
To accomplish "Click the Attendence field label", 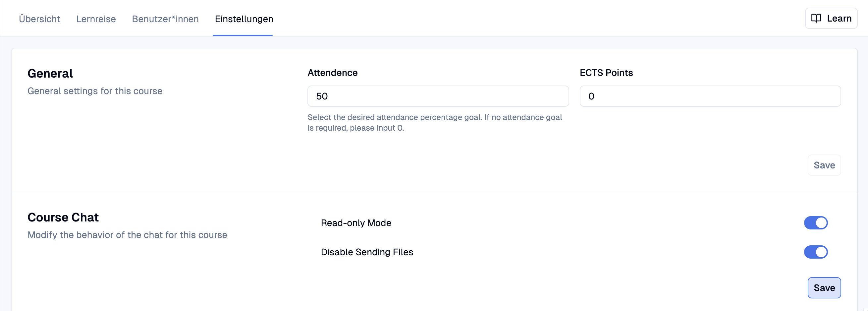I will click(x=332, y=73).
